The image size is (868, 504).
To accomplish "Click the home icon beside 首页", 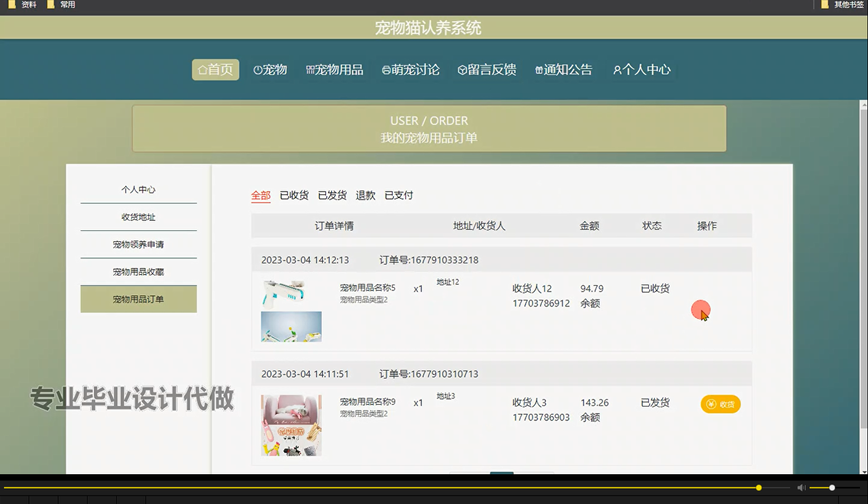I will 202,69.
